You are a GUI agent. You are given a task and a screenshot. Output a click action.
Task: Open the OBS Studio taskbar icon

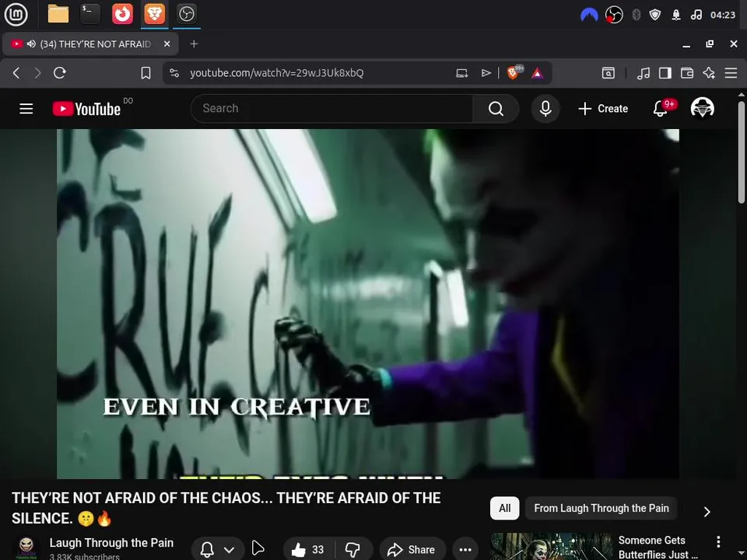point(186,14)
